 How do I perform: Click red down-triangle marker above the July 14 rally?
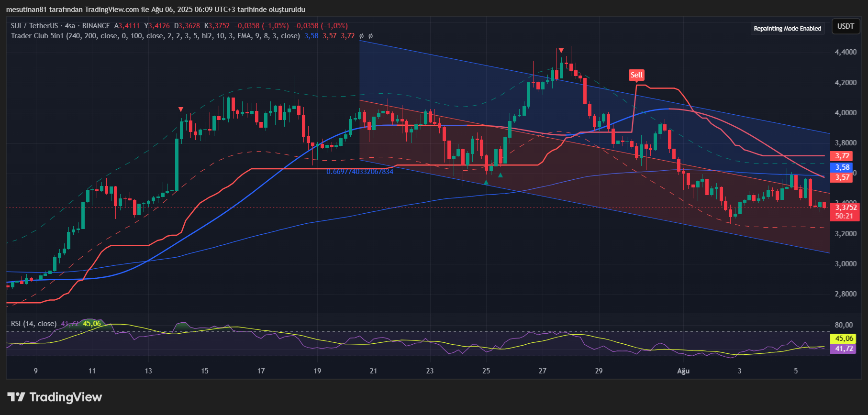181,109
